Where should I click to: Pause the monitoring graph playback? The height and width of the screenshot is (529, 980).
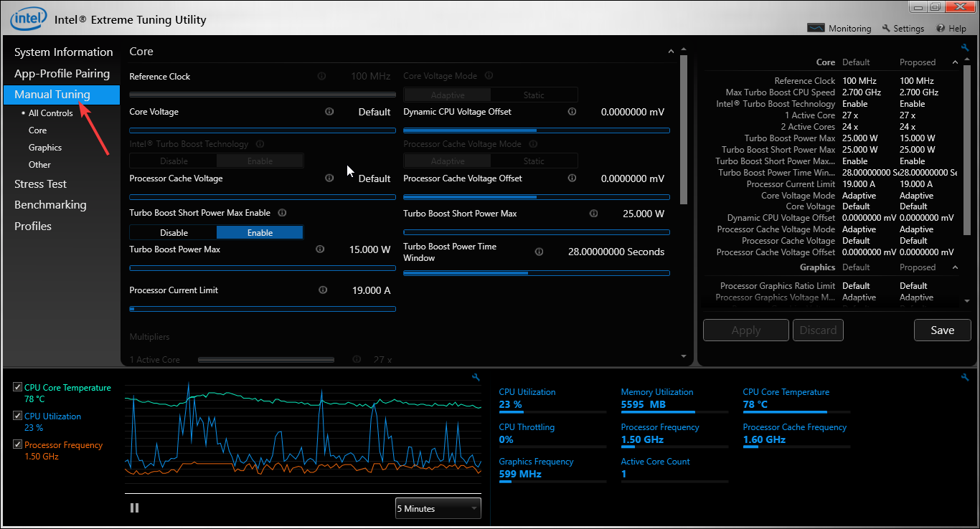tap(134, 507)
